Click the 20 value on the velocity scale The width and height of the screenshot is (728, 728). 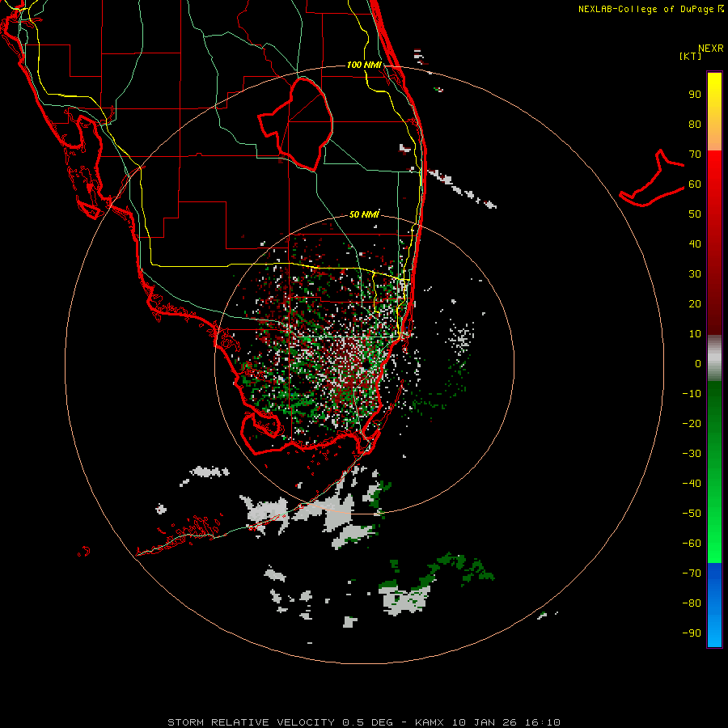(695, 304)
